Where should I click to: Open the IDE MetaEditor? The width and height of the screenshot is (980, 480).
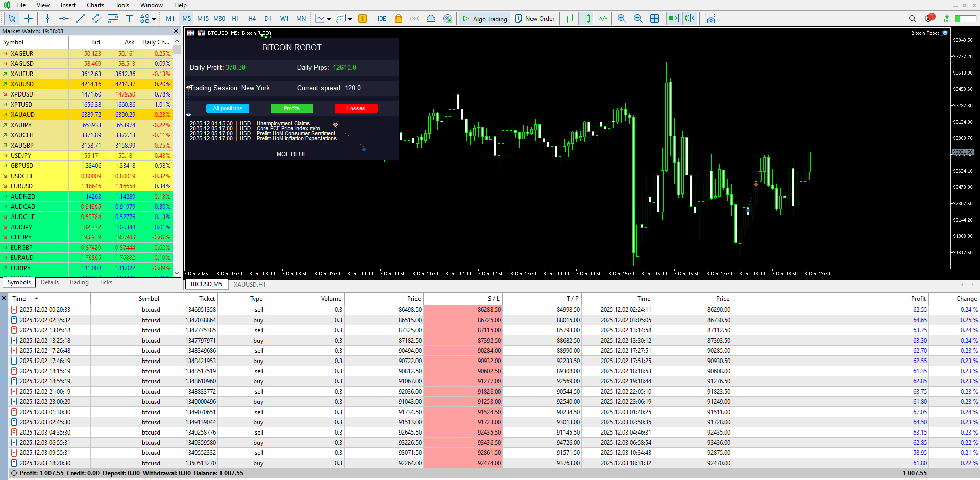(382, 19)
